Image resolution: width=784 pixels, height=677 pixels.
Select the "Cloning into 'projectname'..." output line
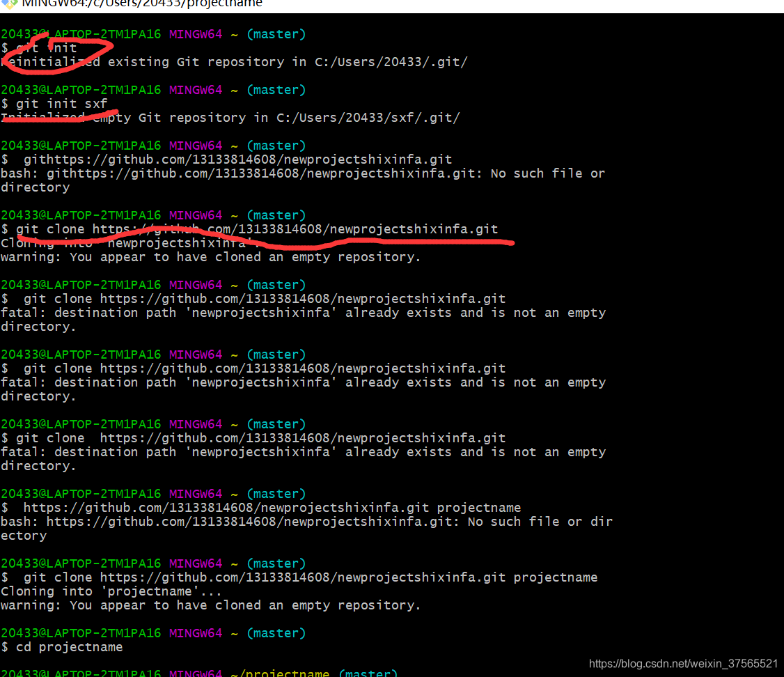(111, 591)
